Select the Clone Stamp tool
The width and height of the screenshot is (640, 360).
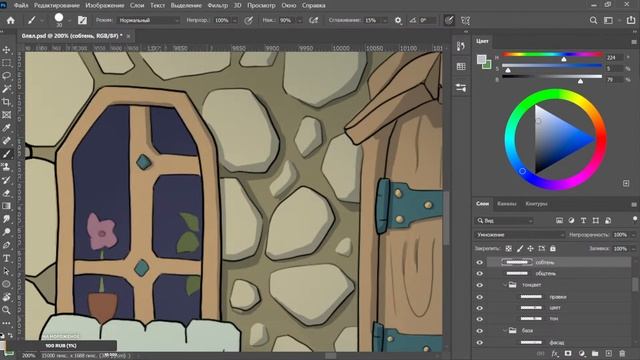7,167
